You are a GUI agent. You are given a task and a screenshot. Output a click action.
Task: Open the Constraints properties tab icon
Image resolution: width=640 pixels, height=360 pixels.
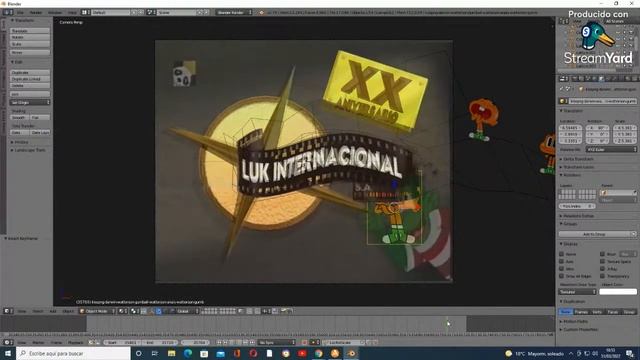point(608,78)
